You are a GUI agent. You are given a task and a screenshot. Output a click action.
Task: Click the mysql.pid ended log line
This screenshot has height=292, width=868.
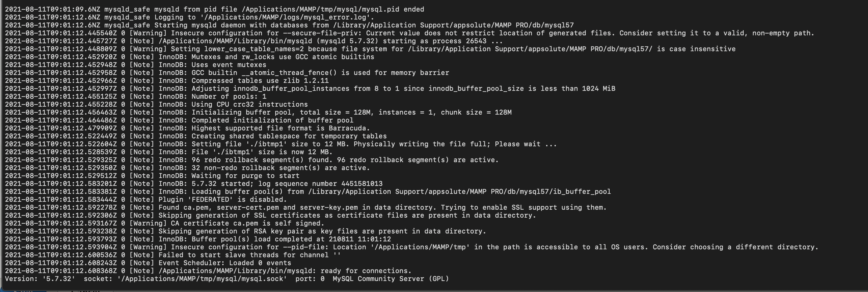pos(214,9)
